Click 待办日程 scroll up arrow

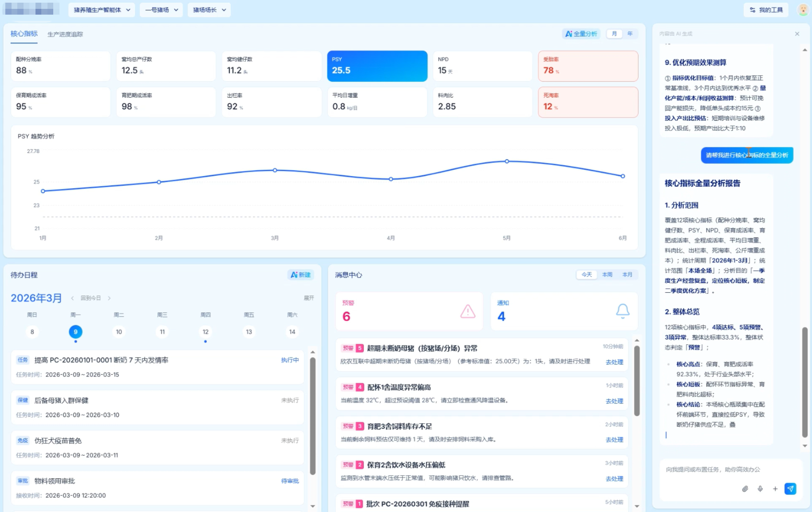click(313, 352)
